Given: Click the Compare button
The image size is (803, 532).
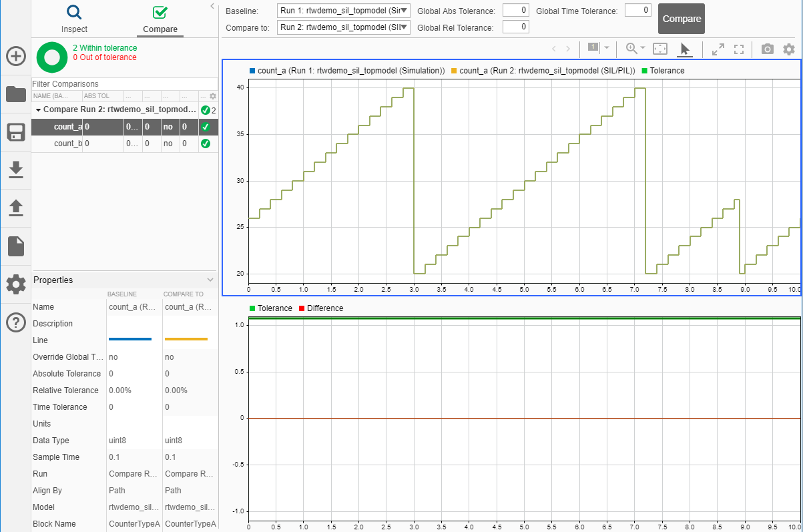Looking at the screenshot, I should click(682, 19).
